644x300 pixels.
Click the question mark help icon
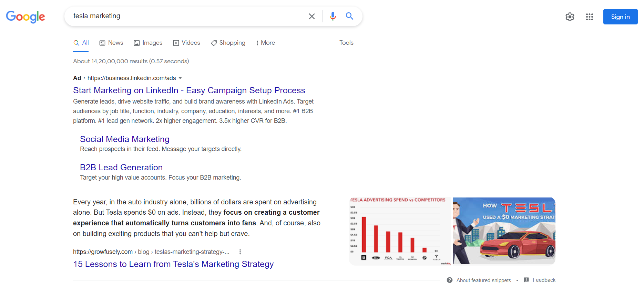[450, 280]
